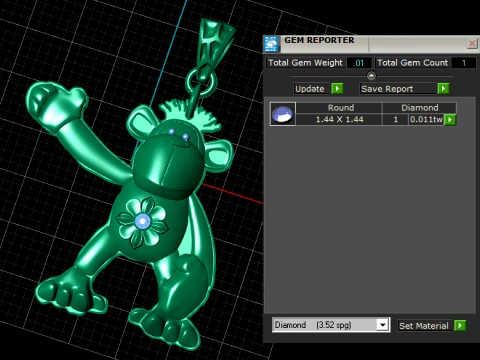Collapse the panel using the round arrow handle

point(371,76)
